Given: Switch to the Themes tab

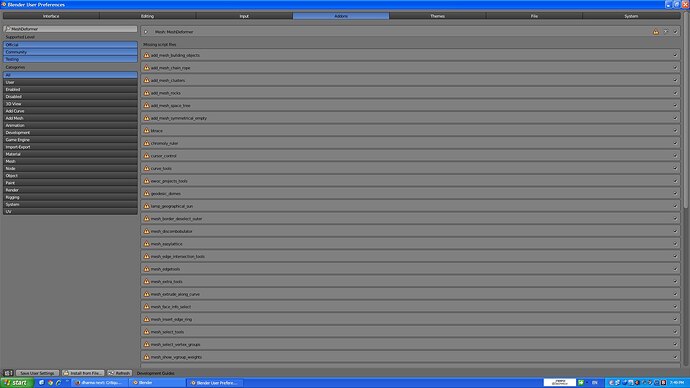Looking at the screenshot, I should point(437,16).
